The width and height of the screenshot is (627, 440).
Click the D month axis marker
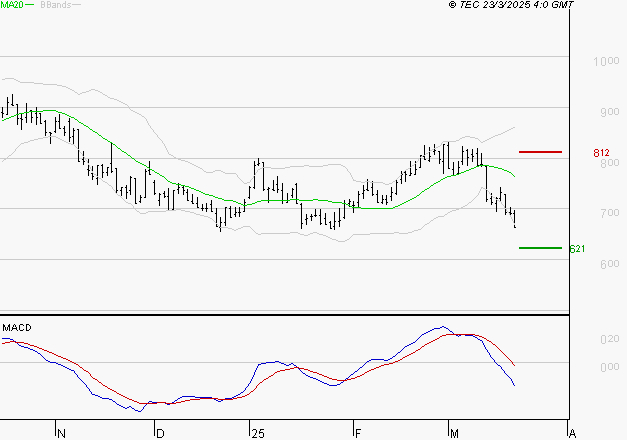click(160, 434)
